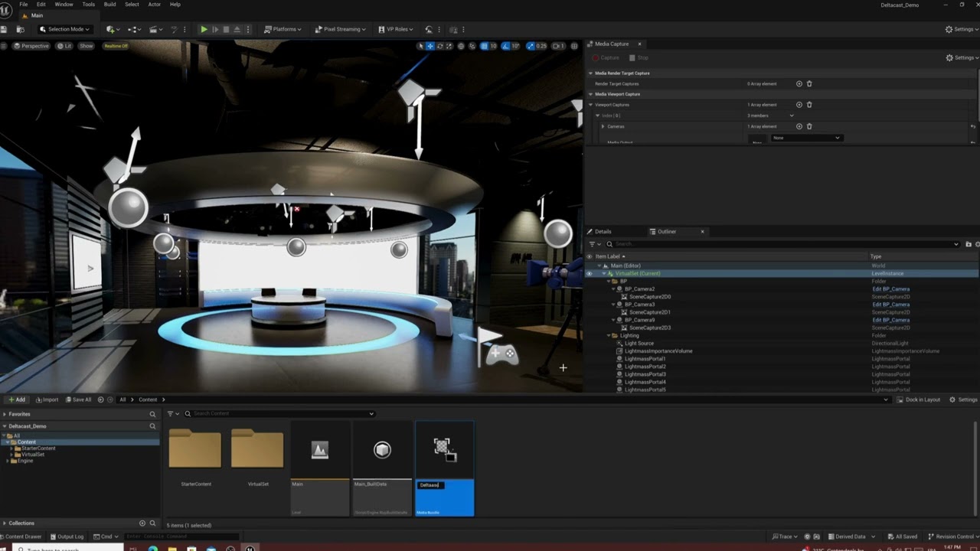Toggle visibility of VirtualSet in Outliner

[x=589, y=273]
